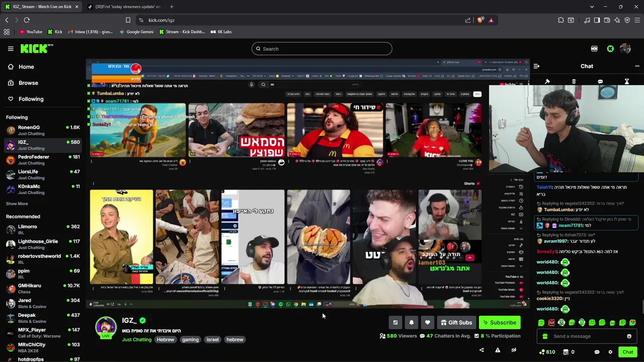This screenshot has height=362, width=644.
Task: Open Lilmorro recommended channel
Action: (x=43, y=230)
